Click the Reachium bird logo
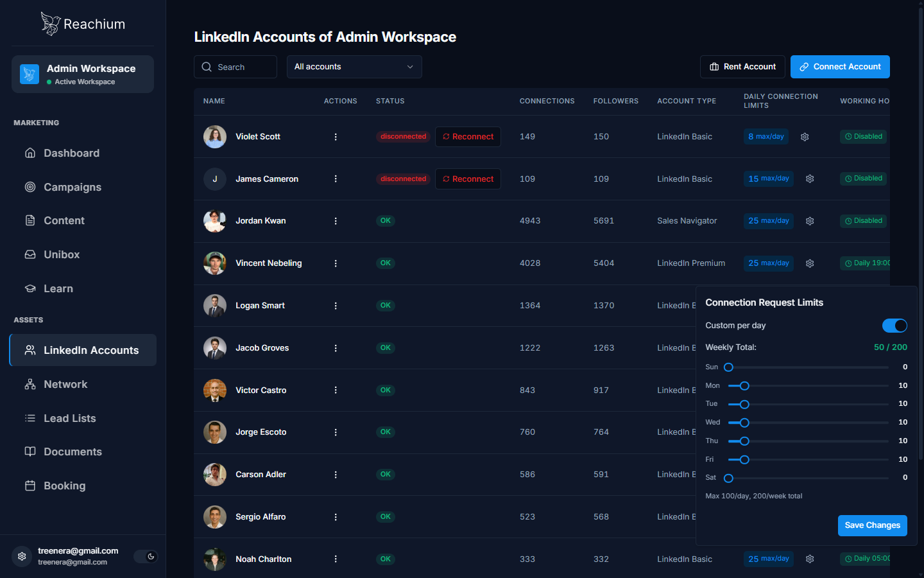This screenshot has width=924, height=578. pos(50,24)
